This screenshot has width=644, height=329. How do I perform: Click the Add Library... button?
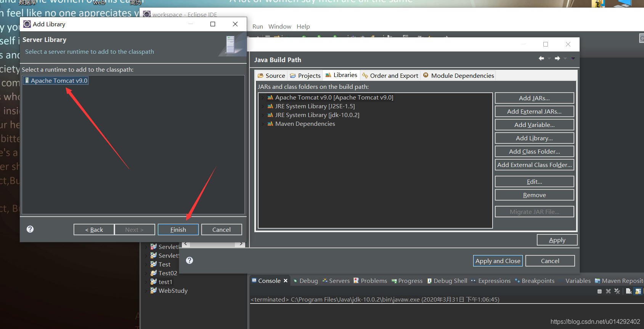click(x=534, y=138)
